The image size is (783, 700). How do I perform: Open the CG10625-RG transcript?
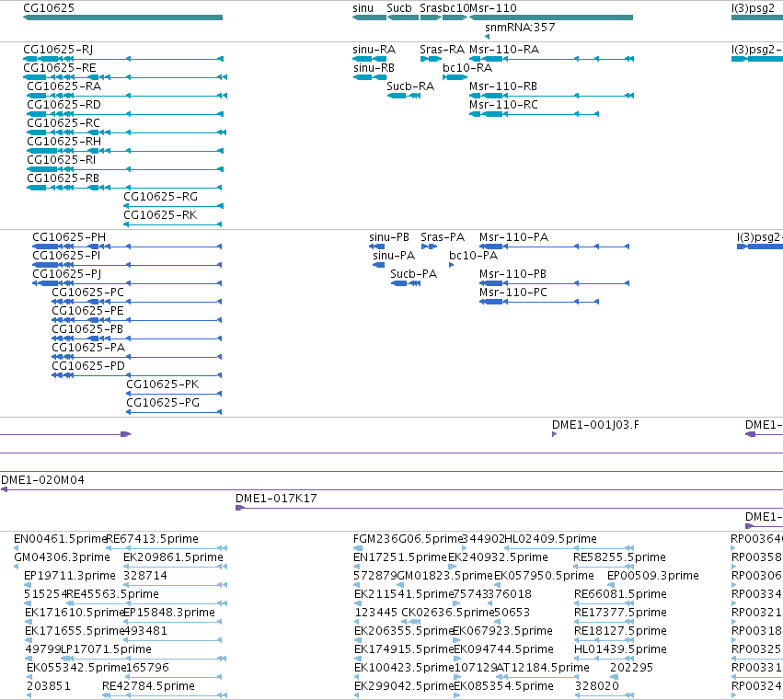[x=161, y=197]
